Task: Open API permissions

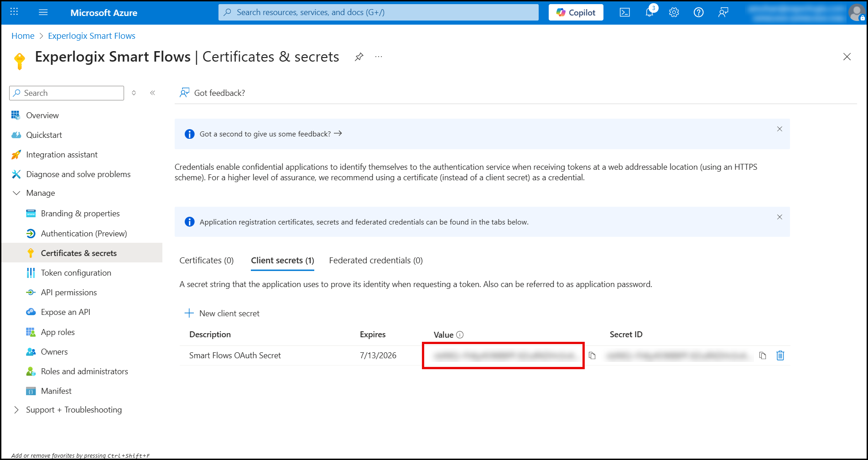Action: [x=69, y=293]
